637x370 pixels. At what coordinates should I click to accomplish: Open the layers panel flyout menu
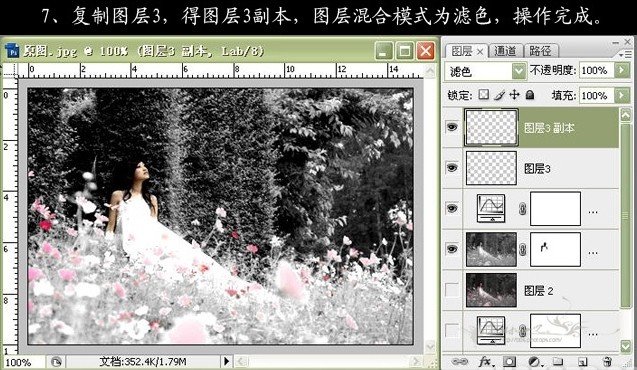coord(626,54)
